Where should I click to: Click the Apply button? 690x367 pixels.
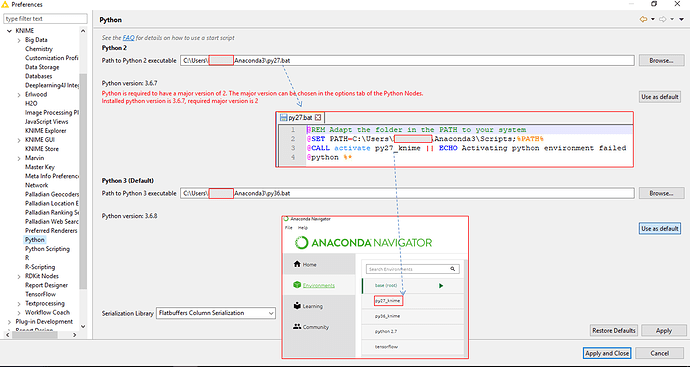pos(664,330)
